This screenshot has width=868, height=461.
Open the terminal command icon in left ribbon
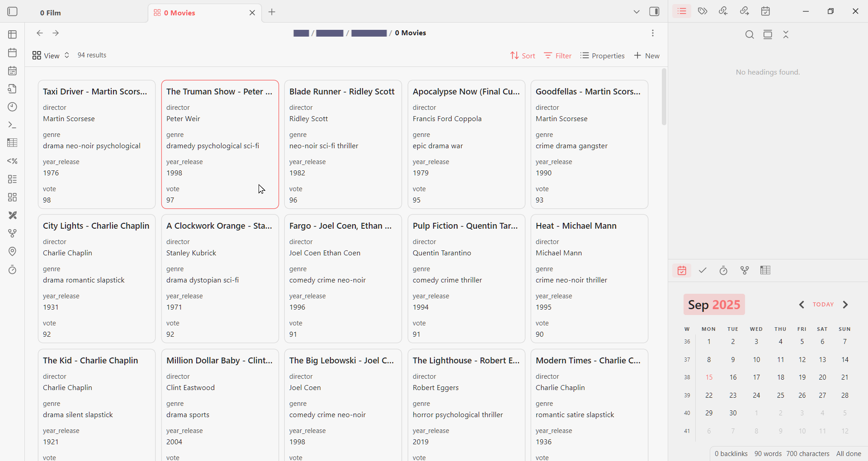(x=13, y=125)
